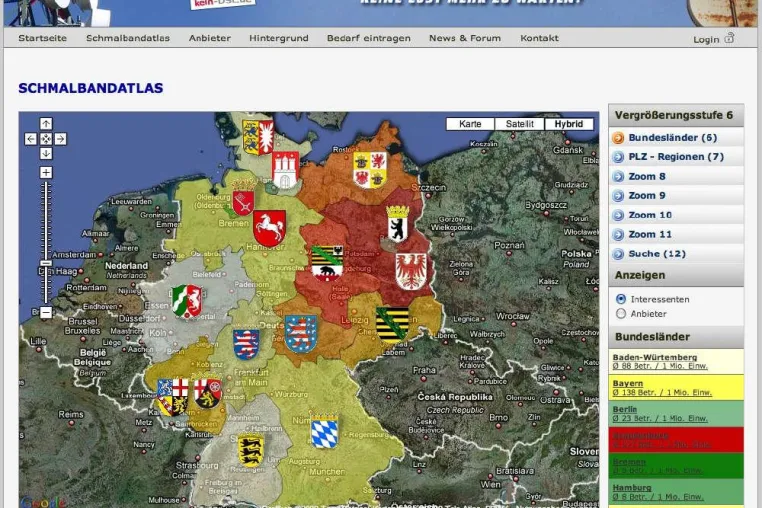Click the Login lock icon
Image resolution: width=762 pixels, height=508 pixels.
point(729,37)
